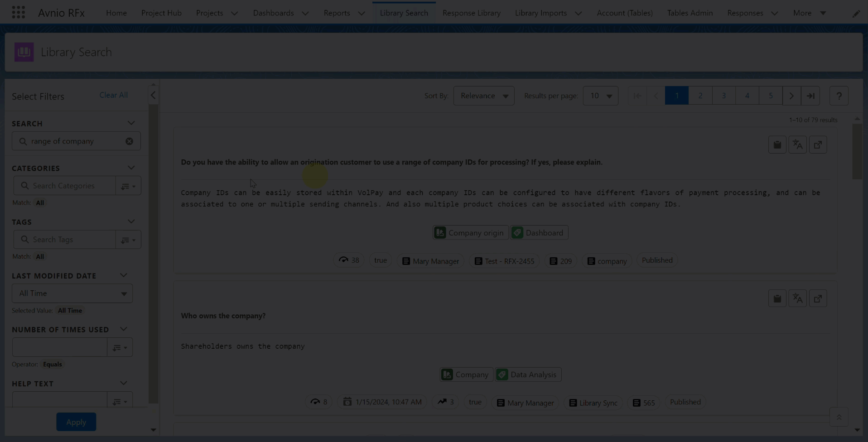The width and height of the screenshot is (868, 442).
Task: Clear the search text with X icon
Action: tap(129, 141)
